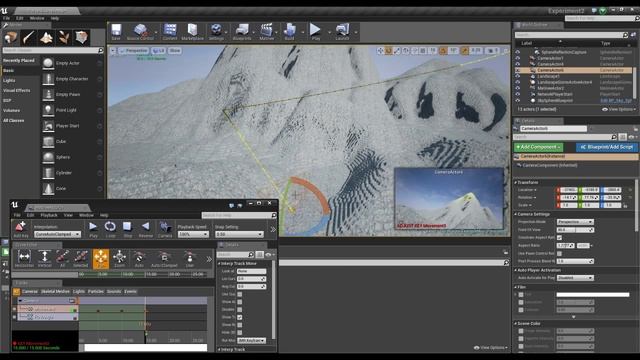The image size is (640, 360).
Task: Select the Paint mode brush icon
Action: (x=29, y=38)
